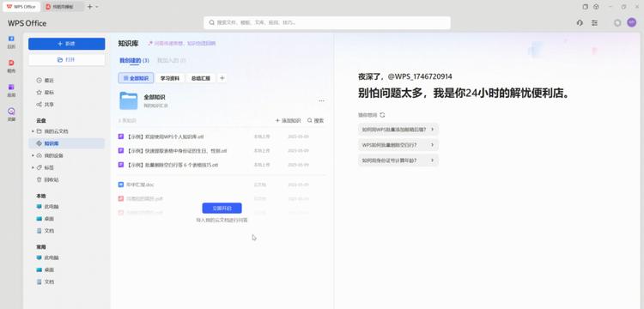Open 灵犀 assistant icon in left rail

(11, 114)
